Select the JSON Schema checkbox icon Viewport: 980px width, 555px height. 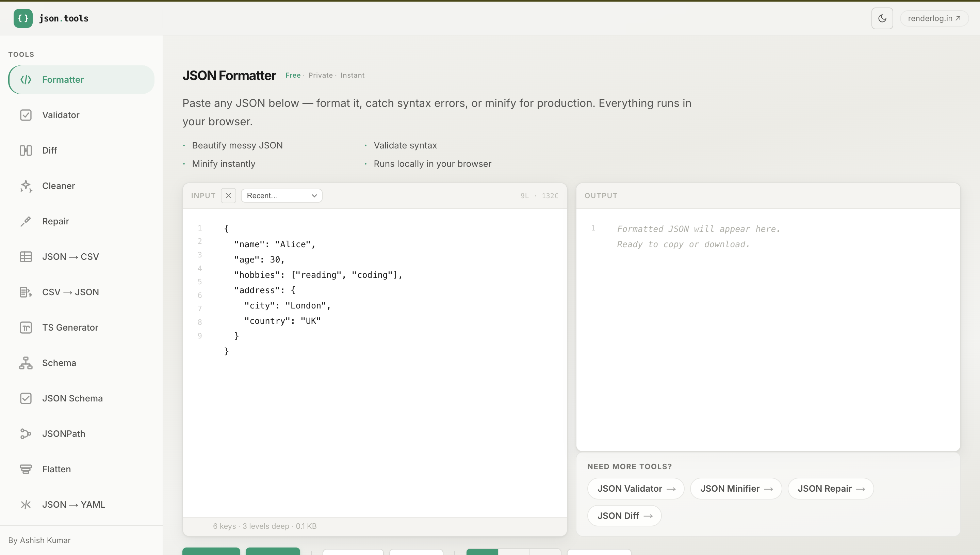click(26, 399)
